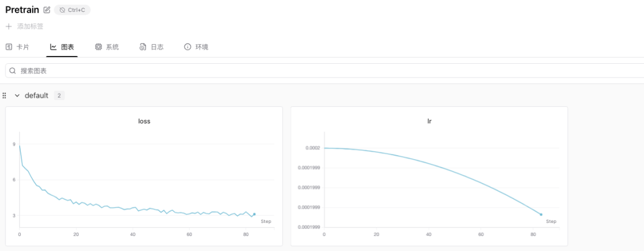Click the edit pencil icon beside Pretrain

pyautogui.click(x=47, y=10)
